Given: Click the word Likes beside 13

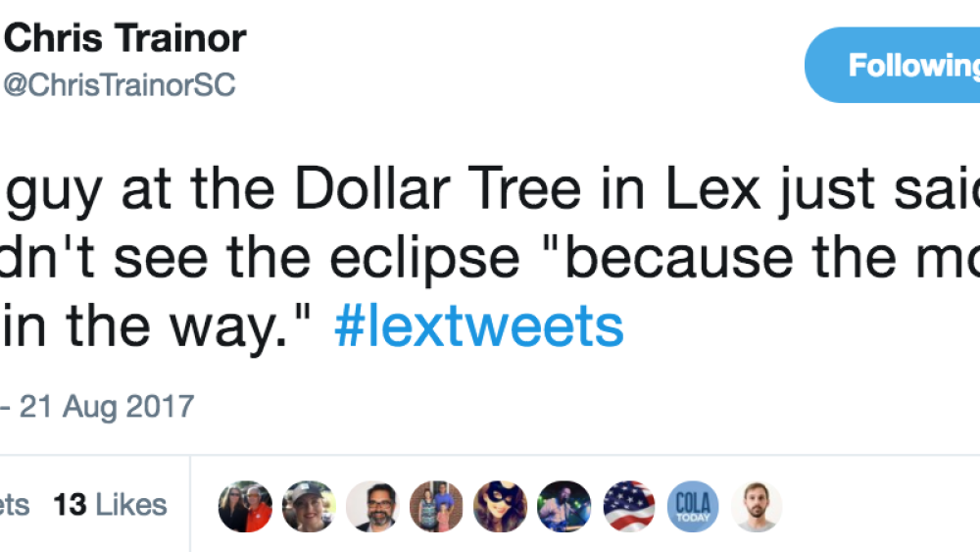Looking at the screenshot, I should tap(131, 506).
